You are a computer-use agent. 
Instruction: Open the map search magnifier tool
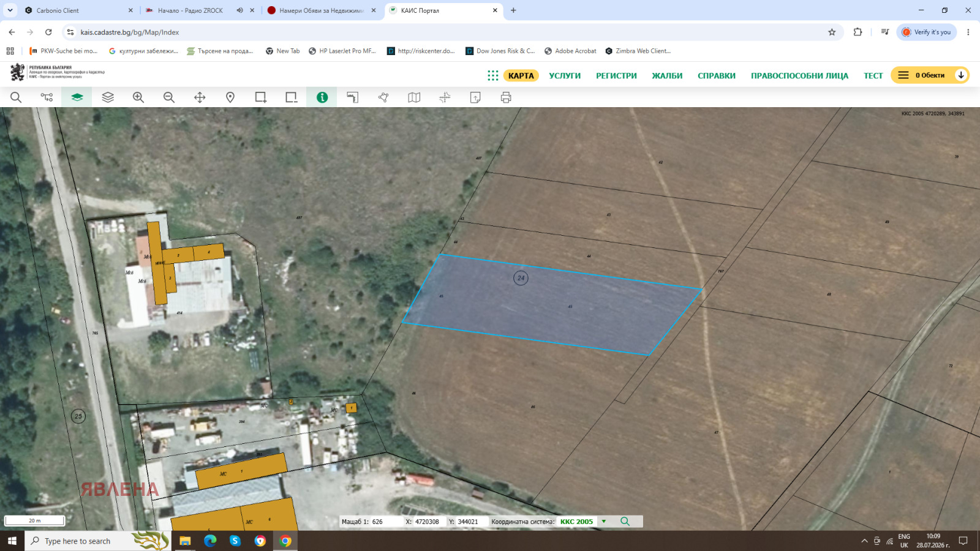click(16, 97)
